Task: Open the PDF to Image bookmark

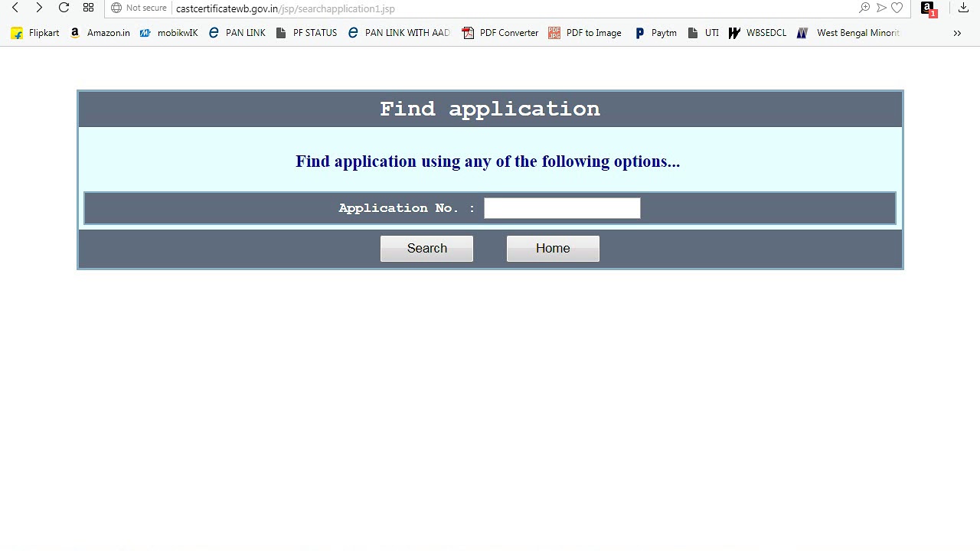Action: (585, 33)
